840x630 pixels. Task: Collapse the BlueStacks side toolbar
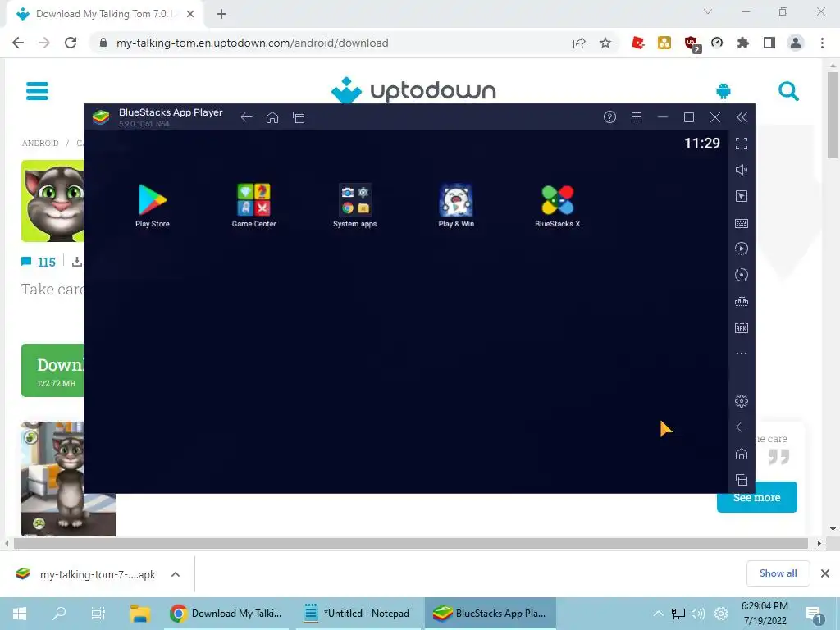742,117
